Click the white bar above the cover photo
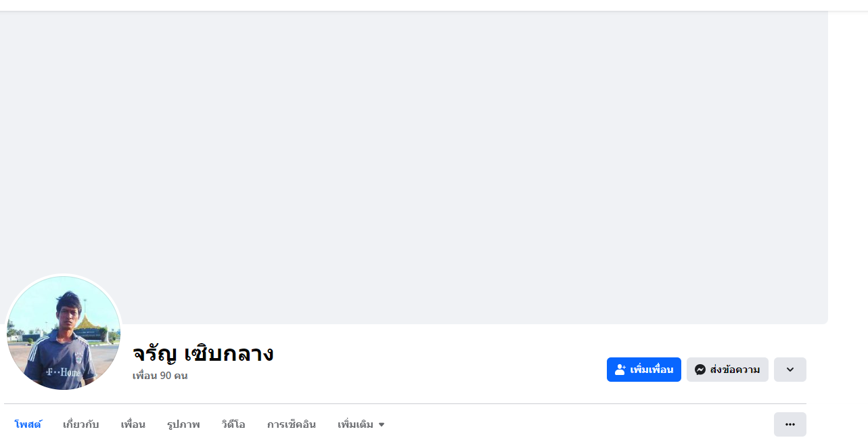868x442 pixels. (x=433, y=5)
